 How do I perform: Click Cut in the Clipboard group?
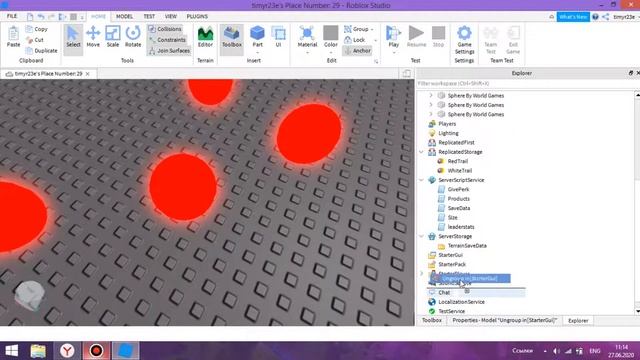(35, 40)
